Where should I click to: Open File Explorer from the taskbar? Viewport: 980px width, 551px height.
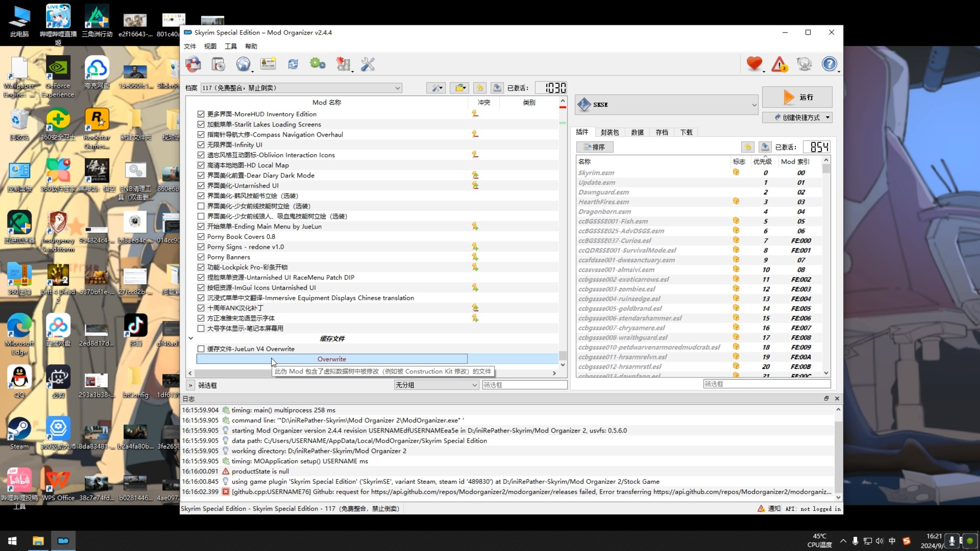[x=38, y=541]
